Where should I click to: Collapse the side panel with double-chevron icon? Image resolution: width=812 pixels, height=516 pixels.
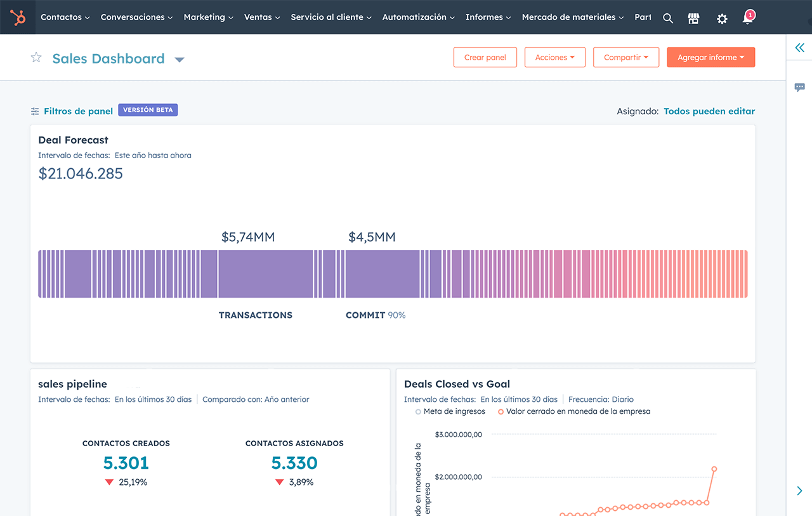tap(799, 48)
